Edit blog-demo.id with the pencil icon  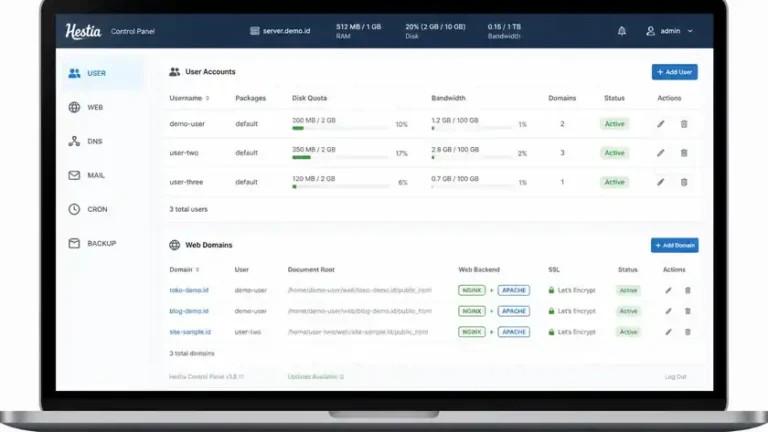click(668, 311)
